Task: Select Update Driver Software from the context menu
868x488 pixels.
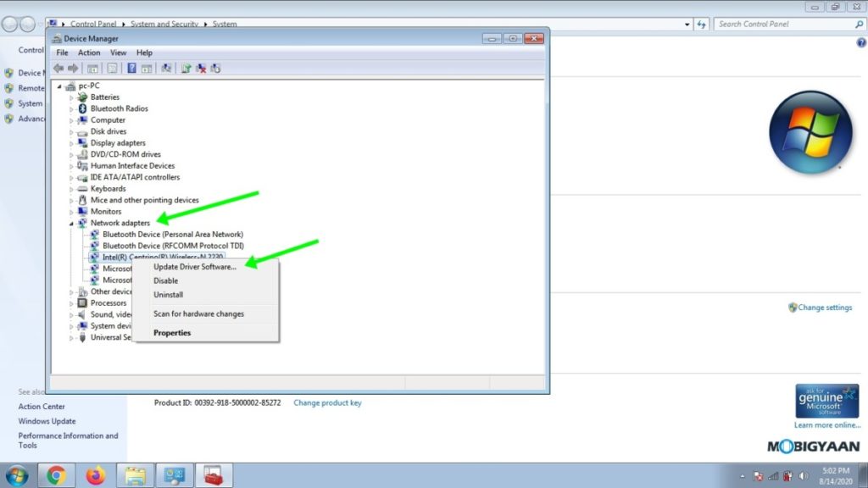Action: tap(193, 268)
